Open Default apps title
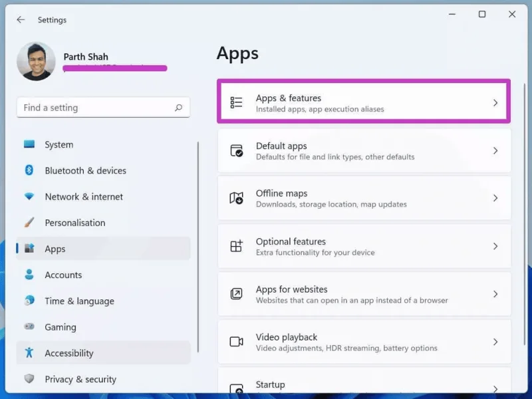 point(281,146)
